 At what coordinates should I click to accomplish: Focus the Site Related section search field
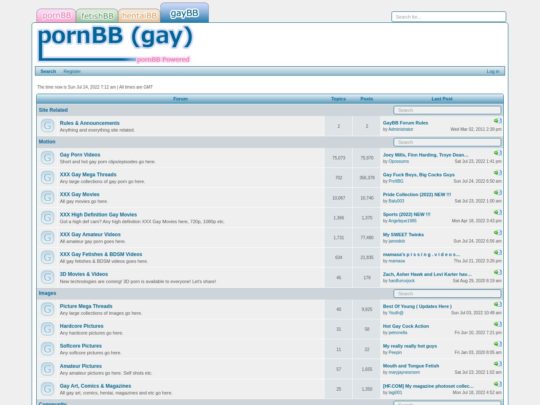pyautogui.click(x=447, y=110)
